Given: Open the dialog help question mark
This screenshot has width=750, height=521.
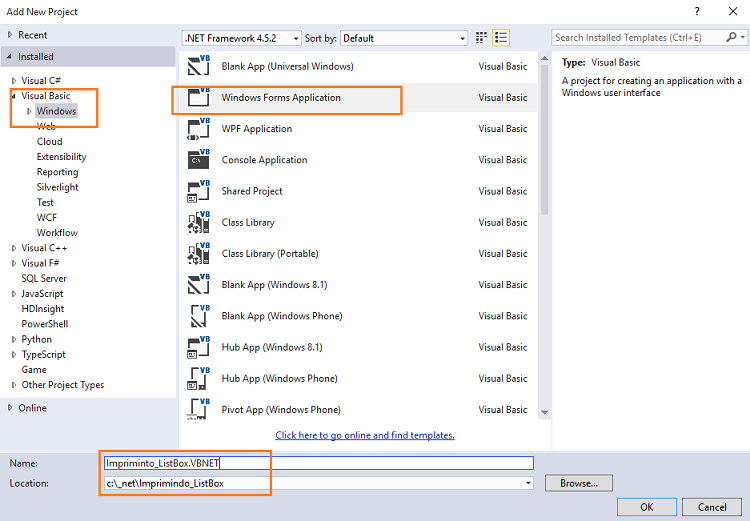Looking at the screenshot, I should coord(697,11).
